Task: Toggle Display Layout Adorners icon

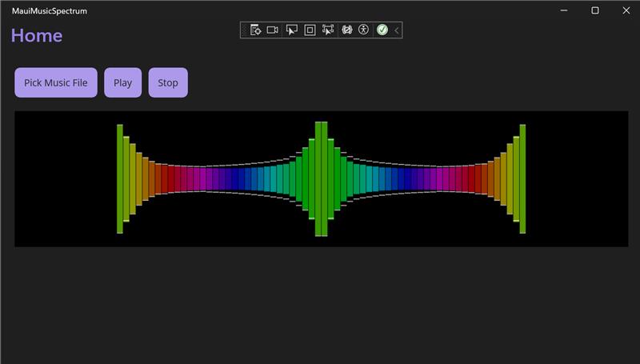Action: [310, 30]
